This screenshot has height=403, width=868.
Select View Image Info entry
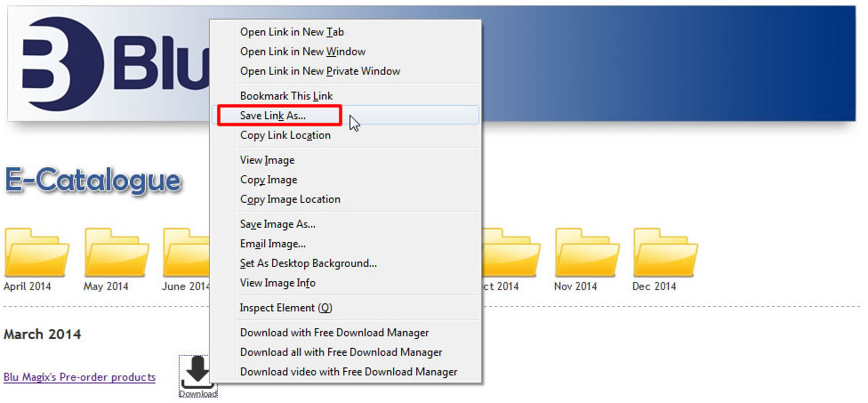pos(277,283)
